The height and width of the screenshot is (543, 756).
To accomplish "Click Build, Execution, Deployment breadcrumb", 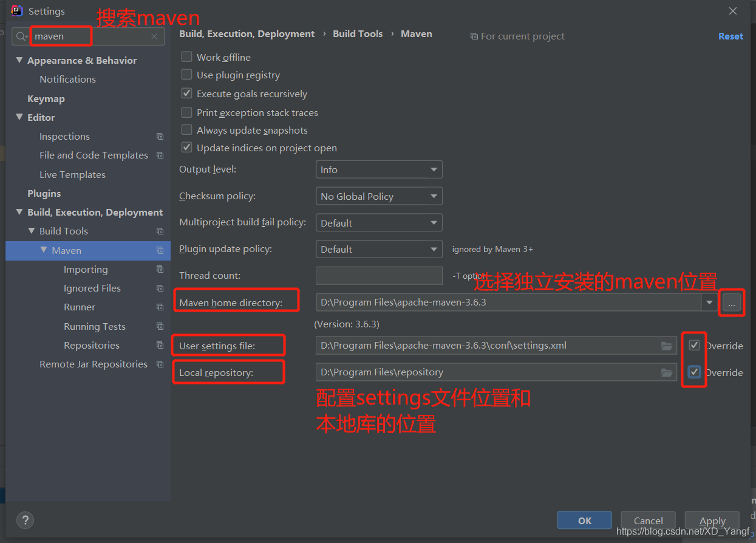I will pos(247,34).
